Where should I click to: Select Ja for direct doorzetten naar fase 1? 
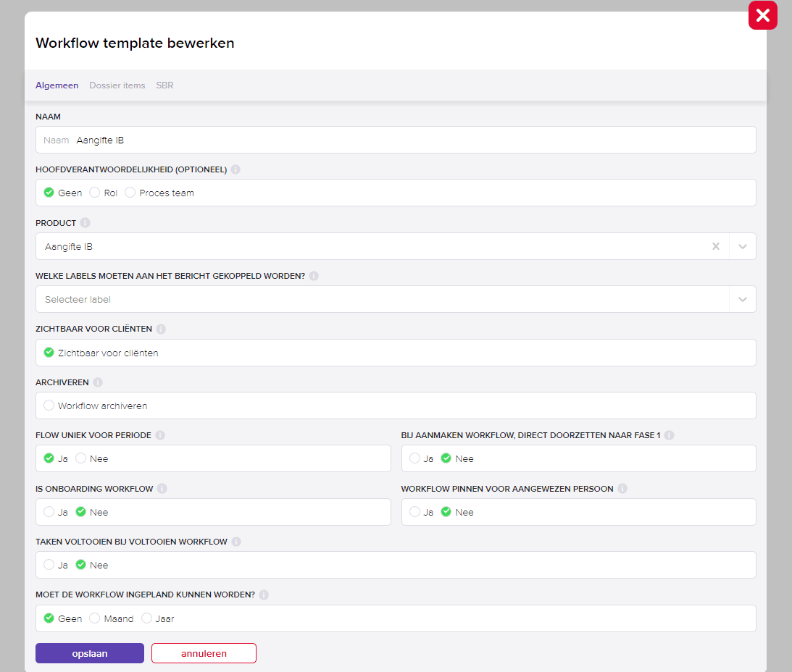click(x=414, y=458)
